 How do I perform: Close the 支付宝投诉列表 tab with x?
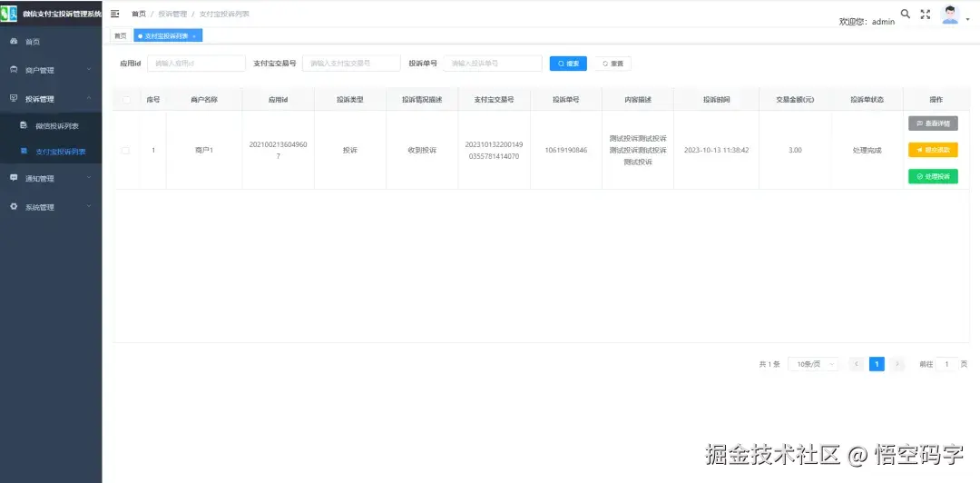click(x=194, y=36)
